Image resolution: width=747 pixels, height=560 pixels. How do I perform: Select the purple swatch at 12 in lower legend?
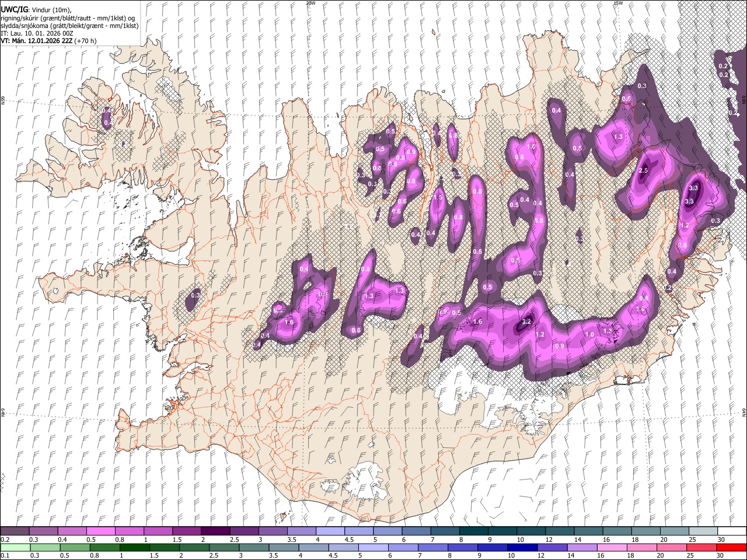tap(552, 547)
